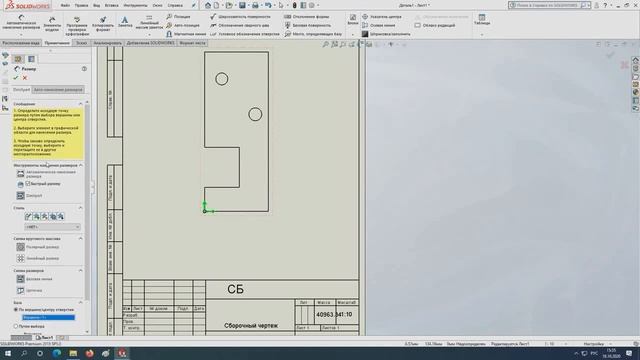Open Firefox from the taskbar

point(89,353)
